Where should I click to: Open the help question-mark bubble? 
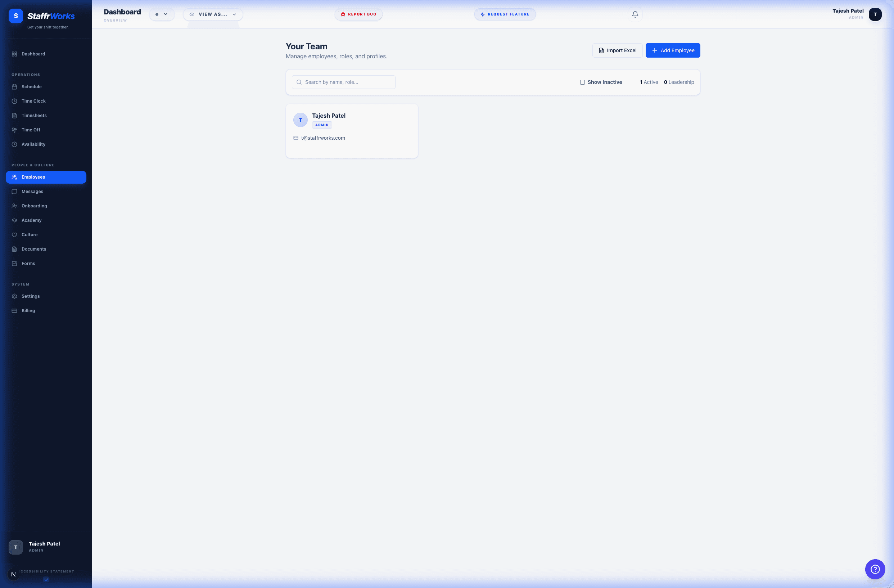pos(875,569)
